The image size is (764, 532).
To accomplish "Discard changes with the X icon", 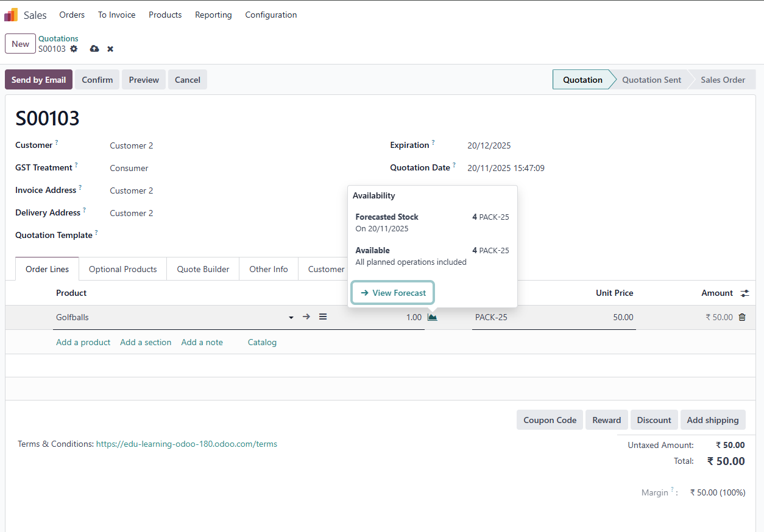I will pyautogui.click(x=110, y=49).
